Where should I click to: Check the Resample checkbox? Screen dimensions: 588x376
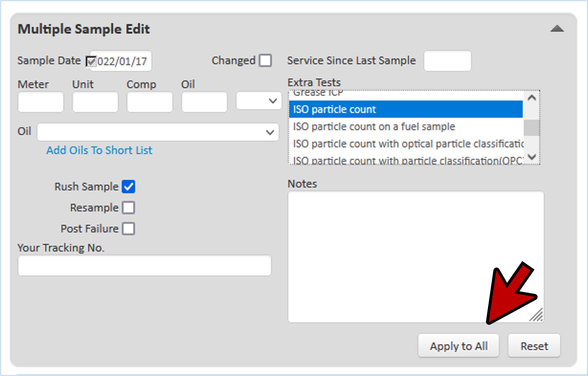coord(128,208)
